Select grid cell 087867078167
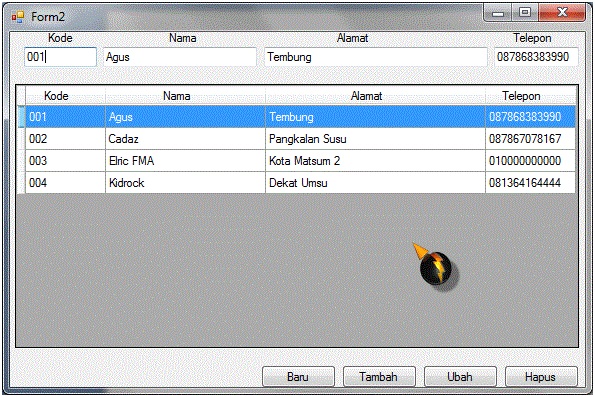Image resolution: width=595 pixels, height=397 pixels. [x=530, y=139]
